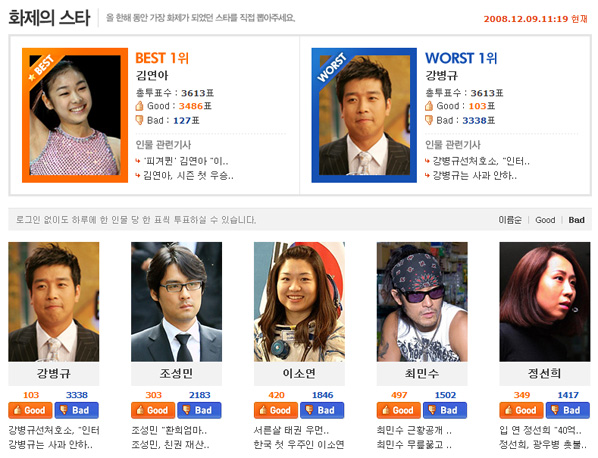598x458 pixels.
Task: Vote Bad for 정선희
Action: tap(568, 410)
